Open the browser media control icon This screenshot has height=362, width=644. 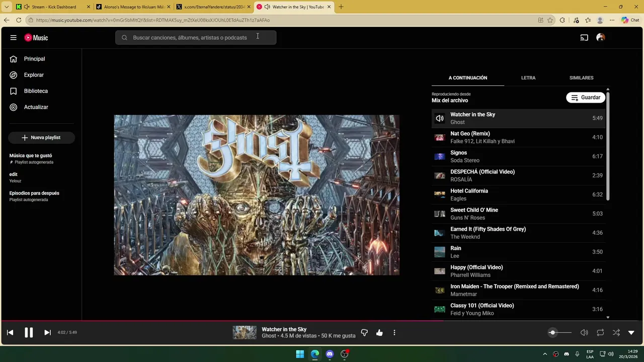point(576,20)
